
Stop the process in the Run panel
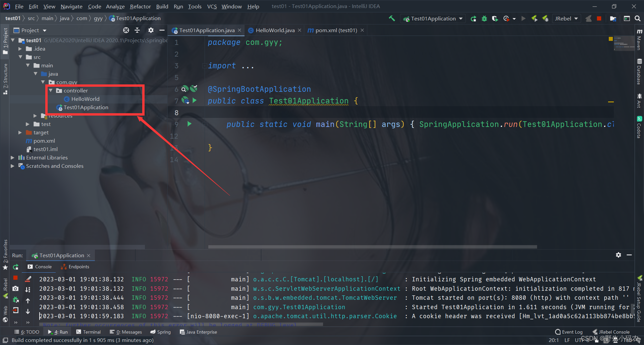click(15, 278)
